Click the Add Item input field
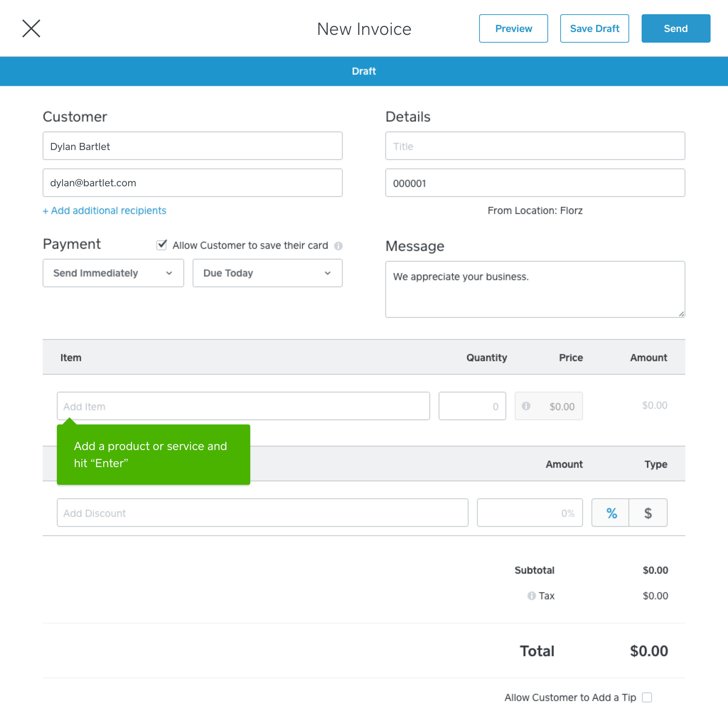Image resolution: width=728 pixels, height=728 pixels. [243, 406]
